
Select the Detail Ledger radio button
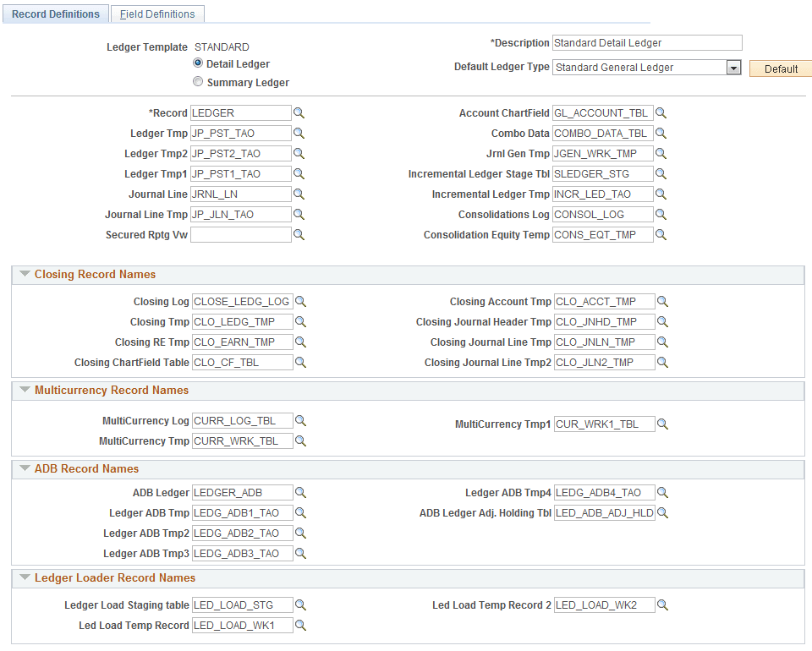click(197, 63)
